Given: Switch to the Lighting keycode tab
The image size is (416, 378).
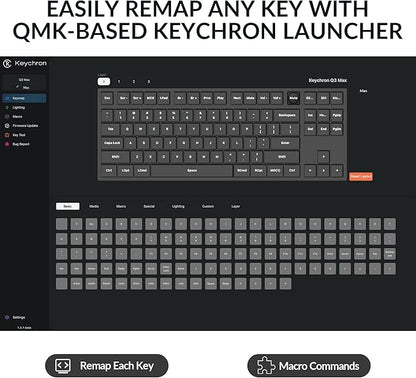Looking at the screenshot, I should (x=178, y=206).
